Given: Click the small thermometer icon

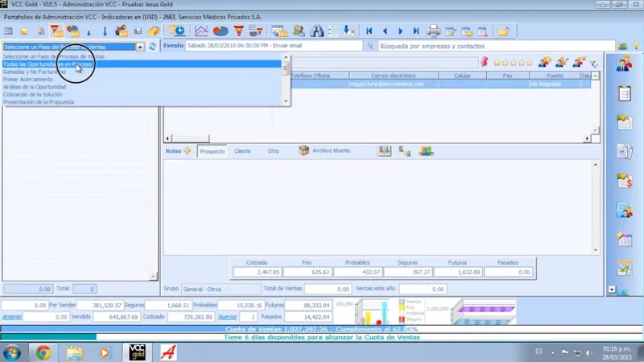Looking at the screenshot, I should click(x=89, y=31).
